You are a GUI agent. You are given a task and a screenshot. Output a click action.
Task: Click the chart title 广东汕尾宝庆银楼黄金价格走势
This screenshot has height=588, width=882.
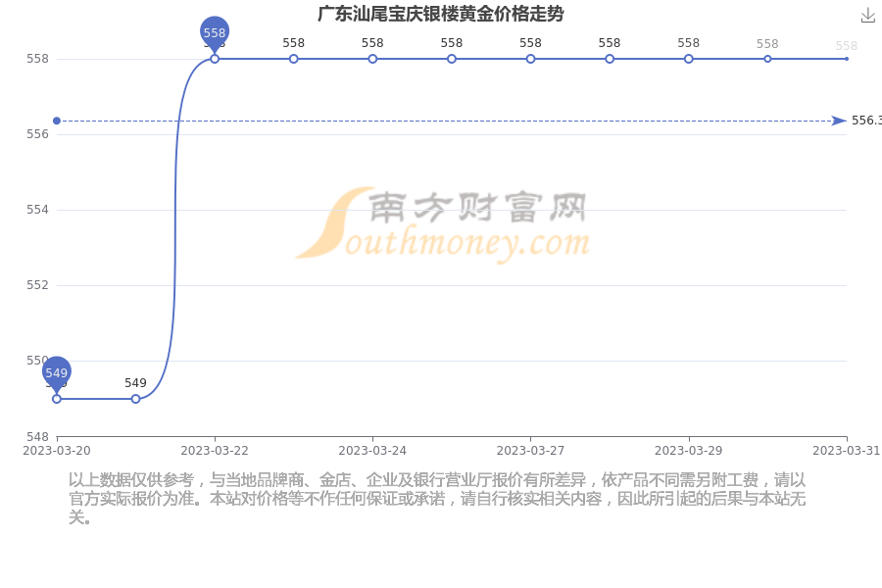(x=440, y=14)
